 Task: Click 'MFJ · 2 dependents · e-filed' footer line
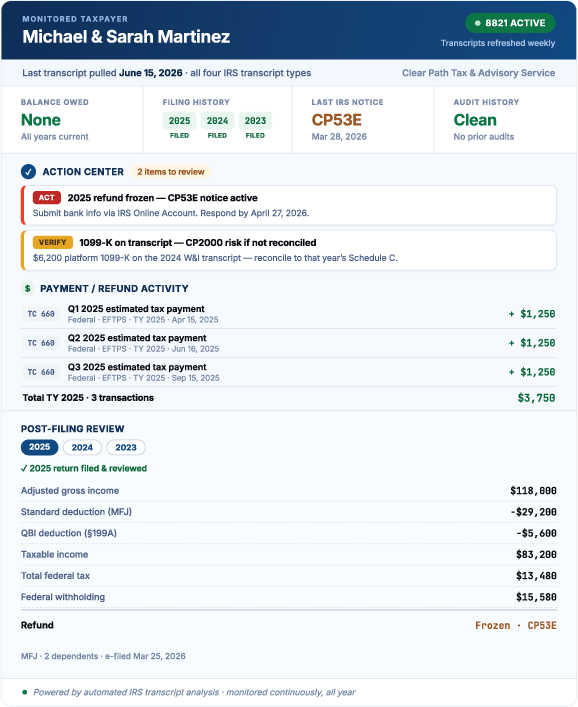coord(103,656)
